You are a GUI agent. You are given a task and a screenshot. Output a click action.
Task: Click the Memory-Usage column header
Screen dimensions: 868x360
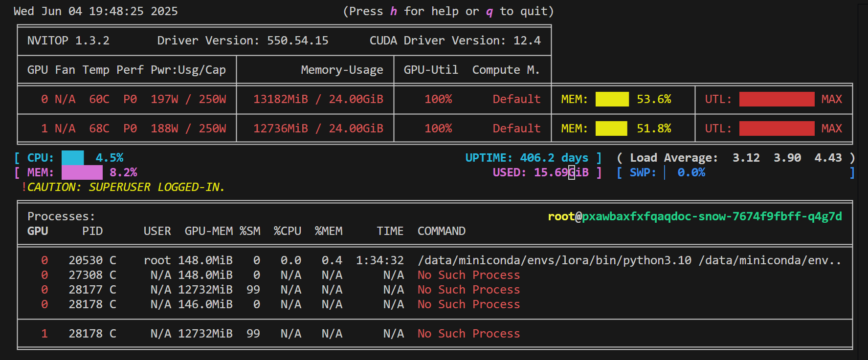click(342, 70)
